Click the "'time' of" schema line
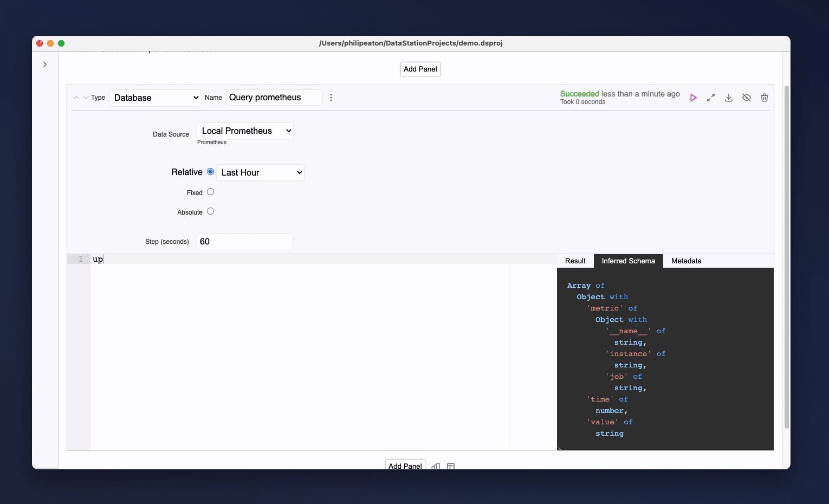 (x=607, y=399)
